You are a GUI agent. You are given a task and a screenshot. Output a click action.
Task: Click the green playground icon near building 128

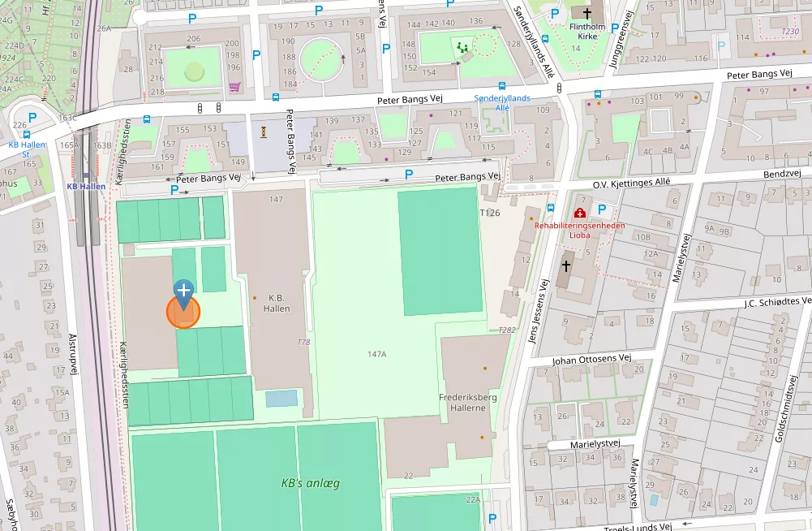pyautogui.click(x=463, y=48)
